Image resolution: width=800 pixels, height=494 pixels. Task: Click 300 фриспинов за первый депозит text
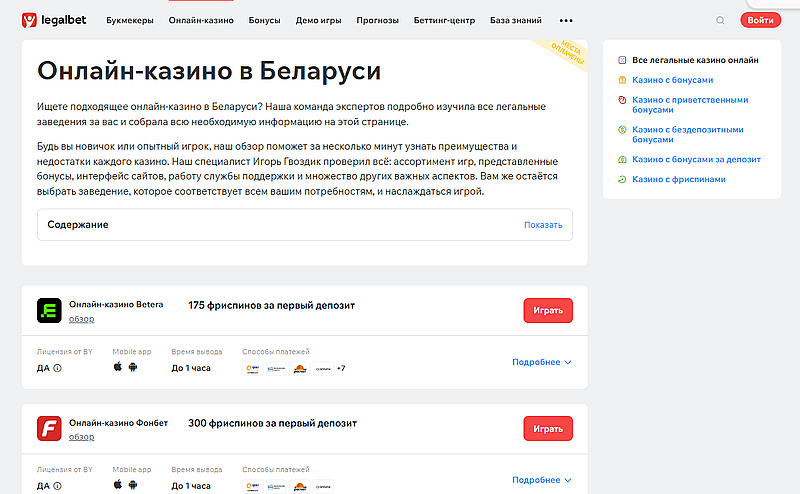pos(272,423)
